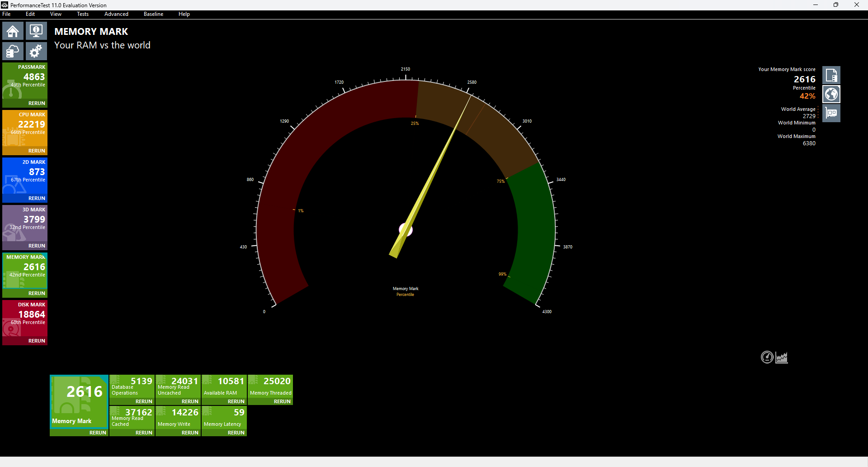
Task: Select the large Memory Mark 2616 tile
Action: (79, 402)
